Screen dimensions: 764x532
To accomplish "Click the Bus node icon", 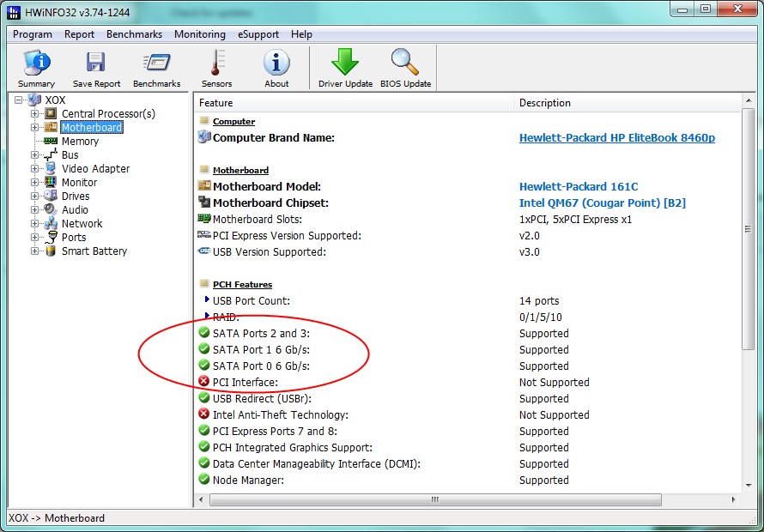I will coord(50,155).
